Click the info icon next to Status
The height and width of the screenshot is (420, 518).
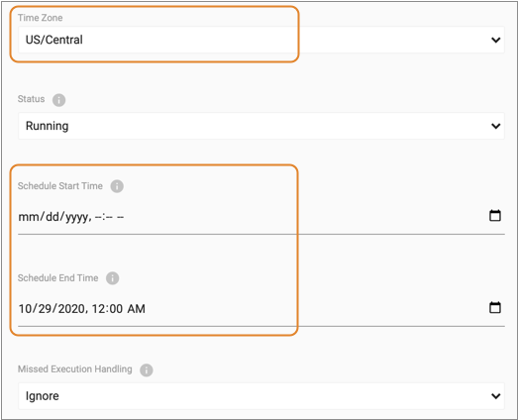tap(58, 100)
